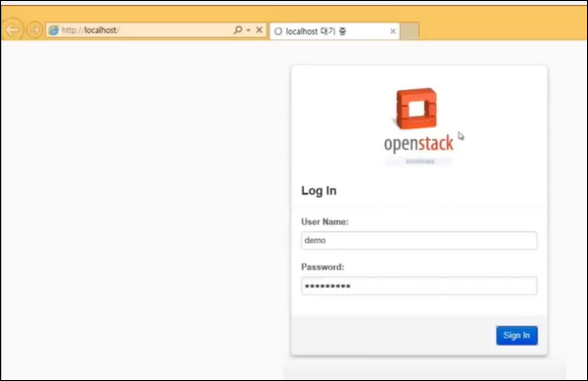The width and height of the screenshot is (588, 381).
Task: Click the browser forward arrow button
Action: coord(34,29)
